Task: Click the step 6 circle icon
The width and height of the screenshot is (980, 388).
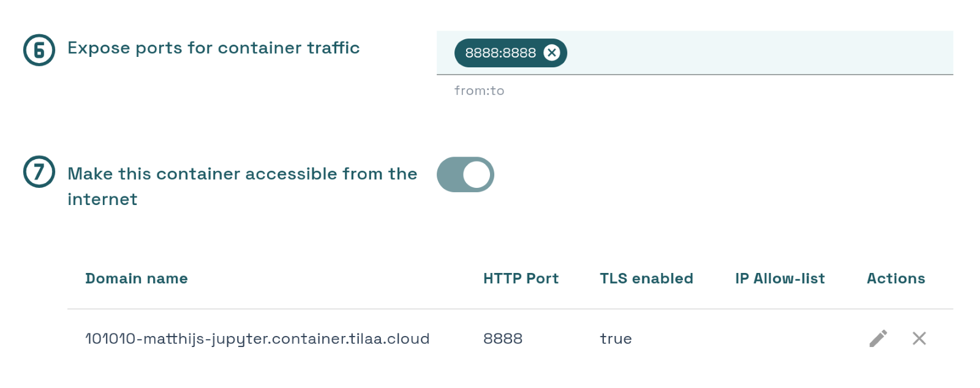Action: (39, 50)
